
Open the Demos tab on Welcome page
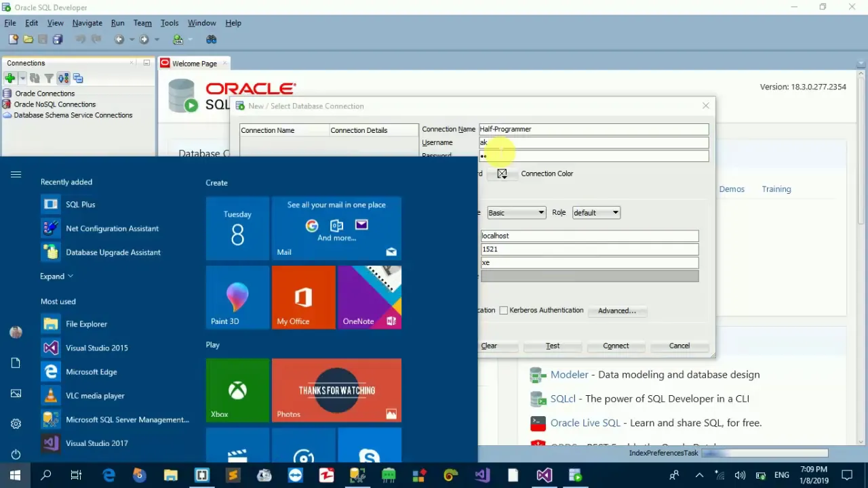click(x=732, y=189)
